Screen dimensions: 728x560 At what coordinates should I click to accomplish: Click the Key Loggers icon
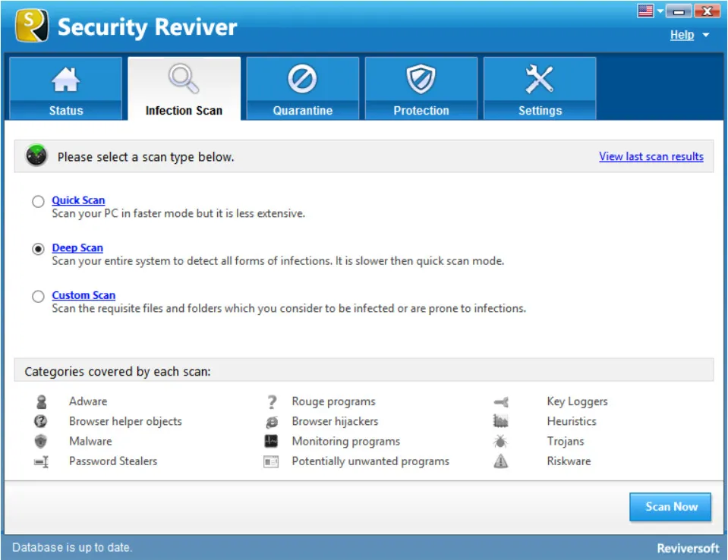tap(501, 401)
